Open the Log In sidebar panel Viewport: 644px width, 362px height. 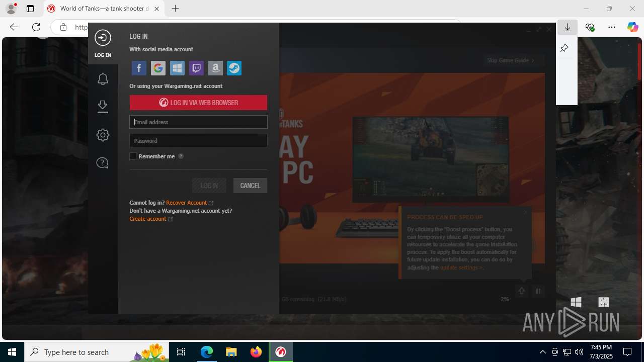coord(103,44)
